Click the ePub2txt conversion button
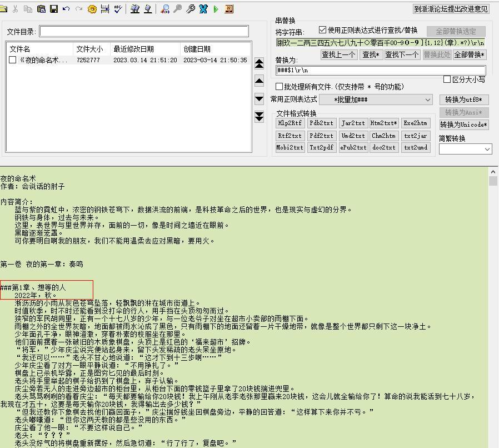Image resolution: width=499 pixels, height=448 pixels. pos(353,147)
